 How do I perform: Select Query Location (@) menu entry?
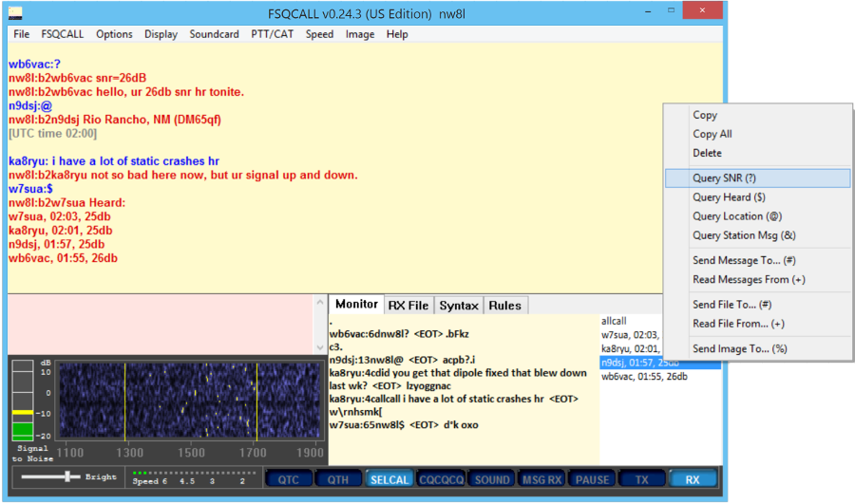click(x=758, y=216)
